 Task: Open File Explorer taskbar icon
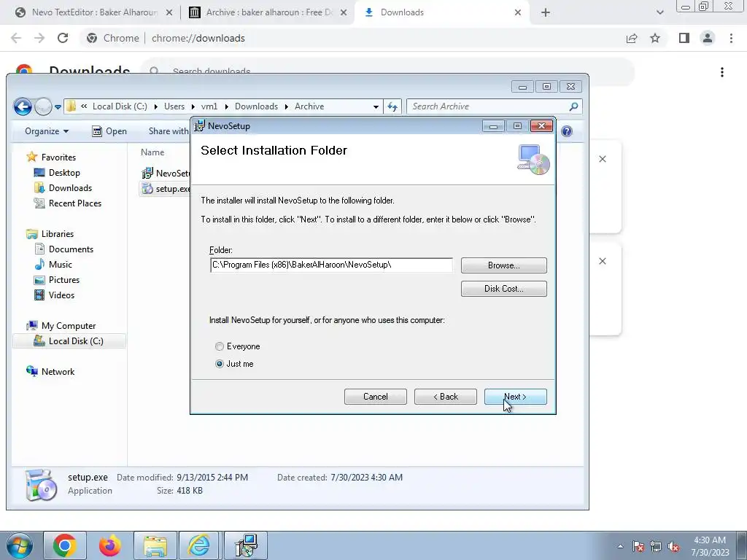pos(155,545)
